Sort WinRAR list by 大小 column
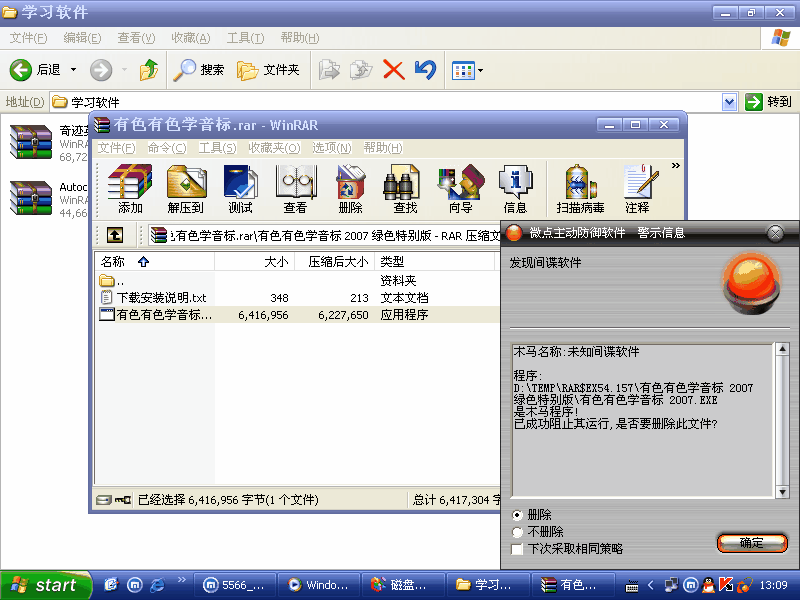The image size is (800, 600). (255, 262)
